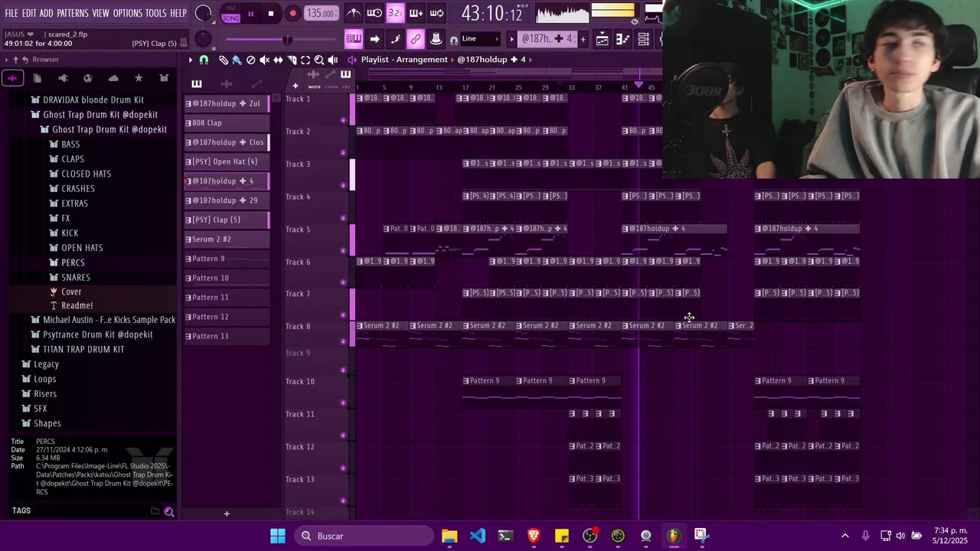Toggle the link chain button in toolbar
This screenshot has height=551, width=980.
pos(416,39)
